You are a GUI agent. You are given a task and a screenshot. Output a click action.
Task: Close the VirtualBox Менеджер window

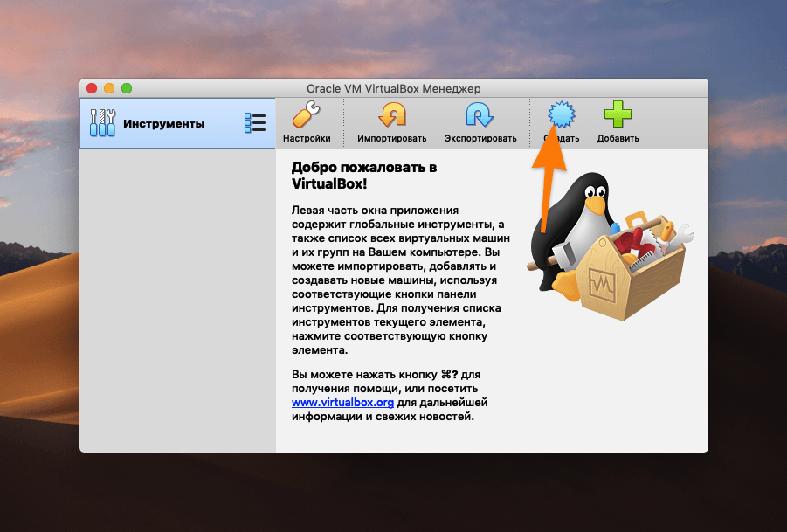(x=92, y=88)
